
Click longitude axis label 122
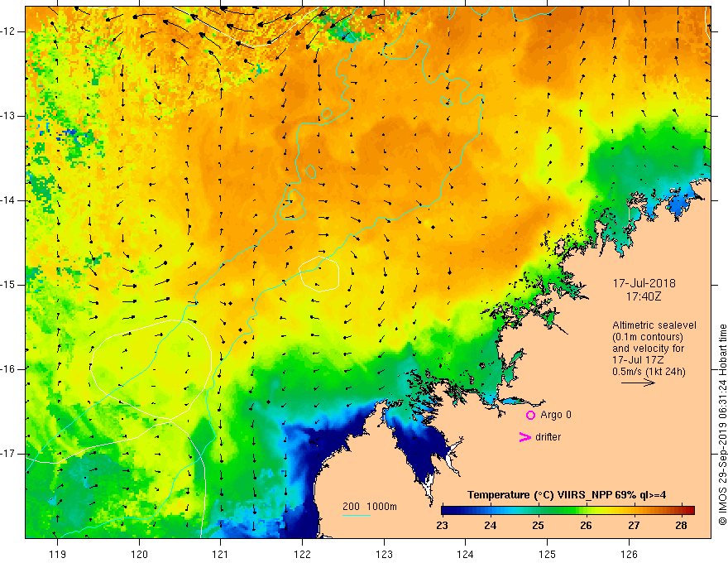click(x=302, y=554)
